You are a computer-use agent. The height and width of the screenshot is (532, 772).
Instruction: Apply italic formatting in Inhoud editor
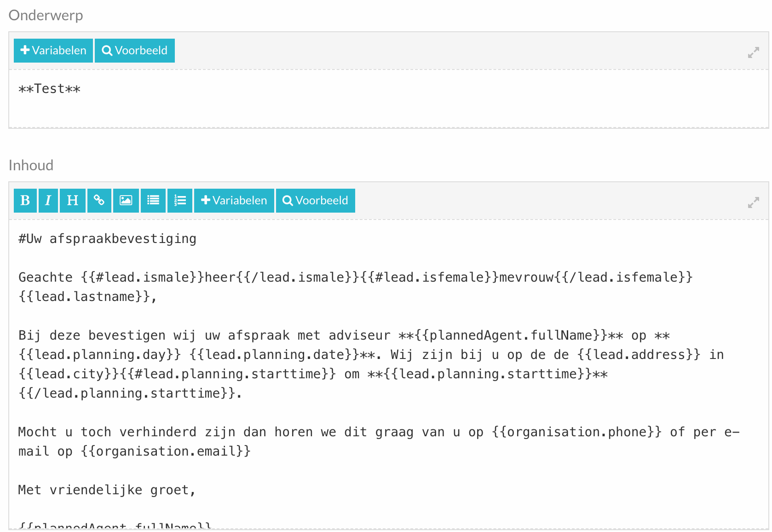click(48, 201)
